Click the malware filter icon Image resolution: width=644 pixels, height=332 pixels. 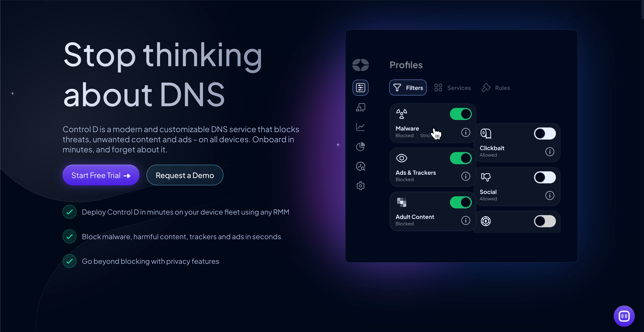point(401,113)
